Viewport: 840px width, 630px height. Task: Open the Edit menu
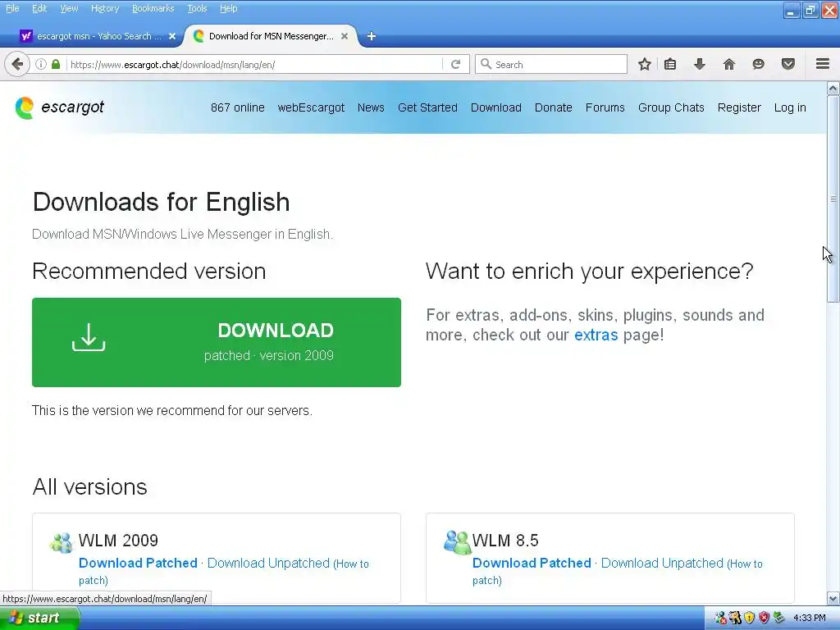click(x=39, y=8)
